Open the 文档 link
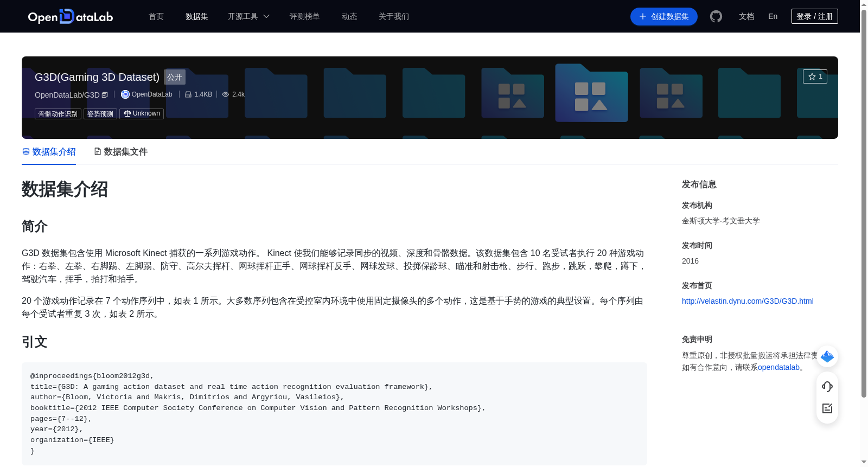Viewport: 868px width, 467px height. coord(746,16)
